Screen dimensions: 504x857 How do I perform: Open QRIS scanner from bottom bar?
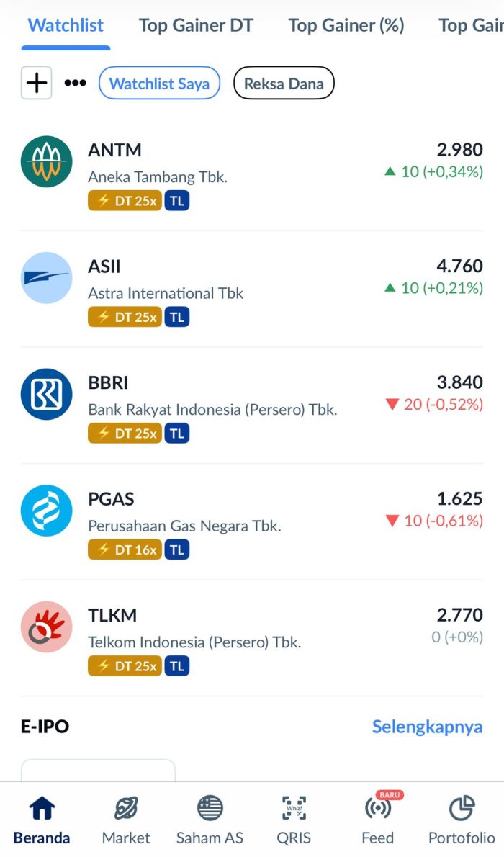[x=294, y=820]
